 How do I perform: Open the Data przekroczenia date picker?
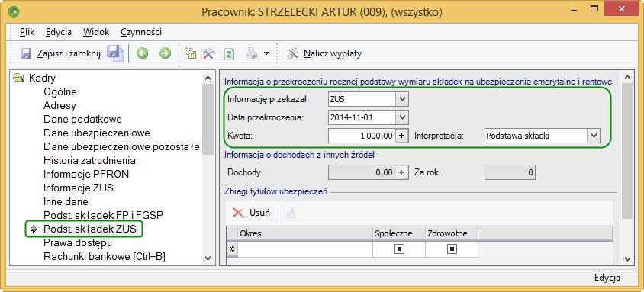pos(403,117)
